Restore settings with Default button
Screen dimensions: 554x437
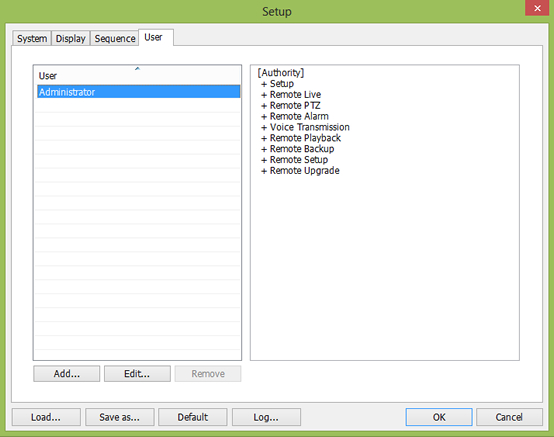pos(193,417)
